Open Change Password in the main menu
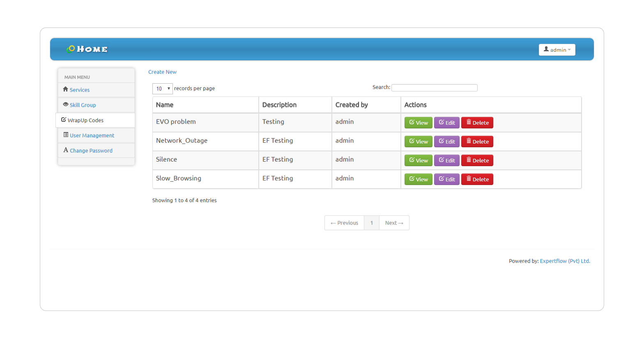This screenshot has height=338, width=644. pyautogui.click(x=91, y=151)
